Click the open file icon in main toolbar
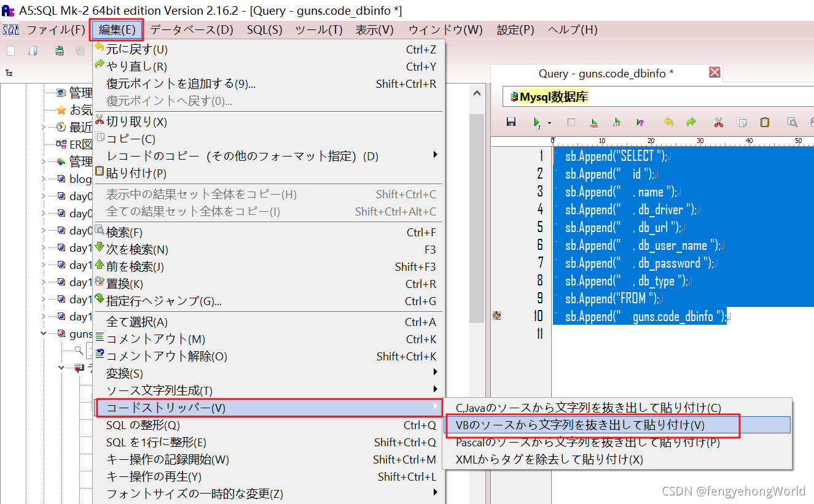This screenshot has width=814, height=504. pos(33,51)
